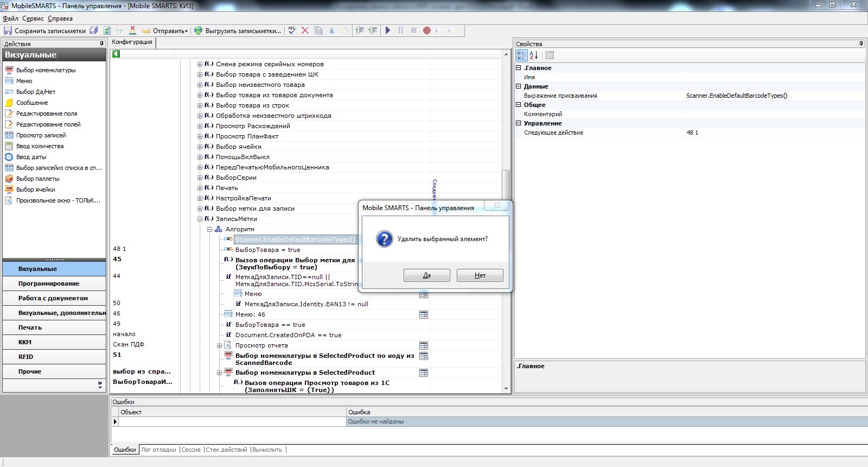Click the property pages icon in Свойства
The image size is (868, 467).
(x=550, y=55)
